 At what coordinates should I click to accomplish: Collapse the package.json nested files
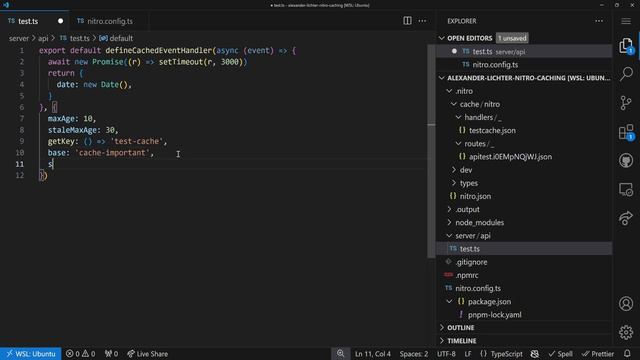pos(449,302)
